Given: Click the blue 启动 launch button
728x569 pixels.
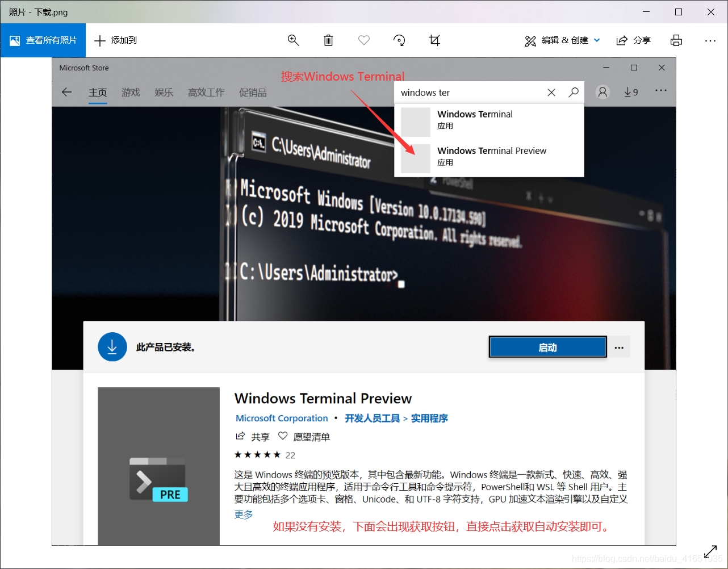Looking at the screenshot, I should point(548,348).
